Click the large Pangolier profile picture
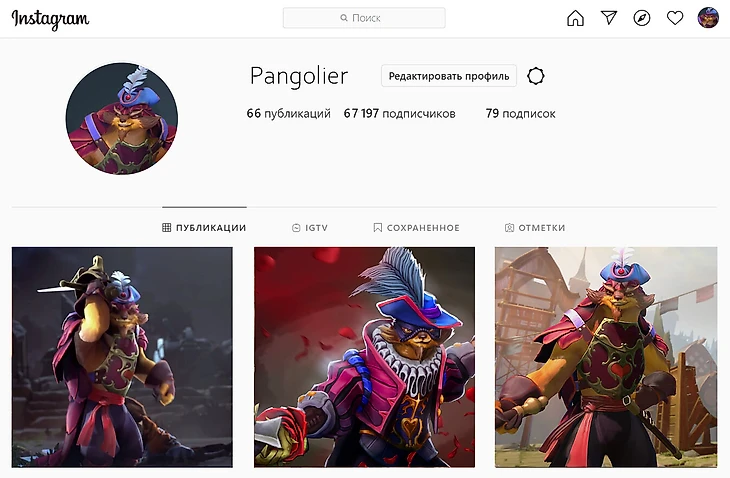This screenshot has width=730, height=478. [x=122, y=119]
